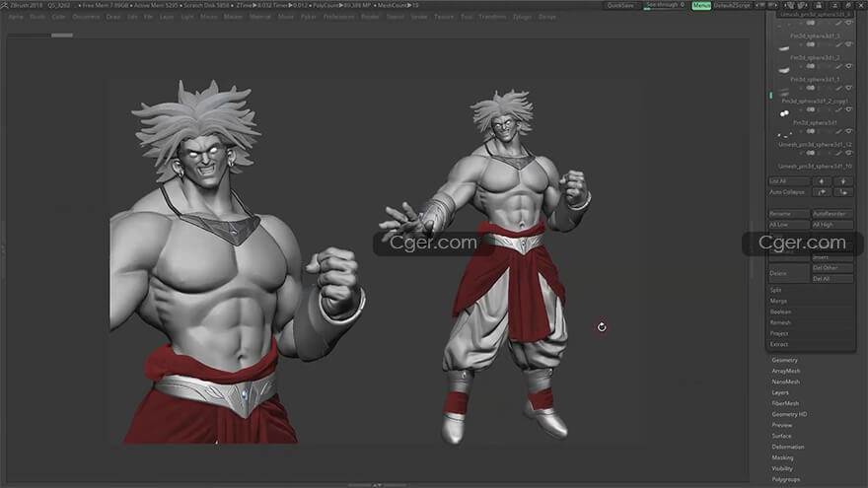Open the Material menu
The width and height of the screenshot is (868, 488).
pos(260,17)
